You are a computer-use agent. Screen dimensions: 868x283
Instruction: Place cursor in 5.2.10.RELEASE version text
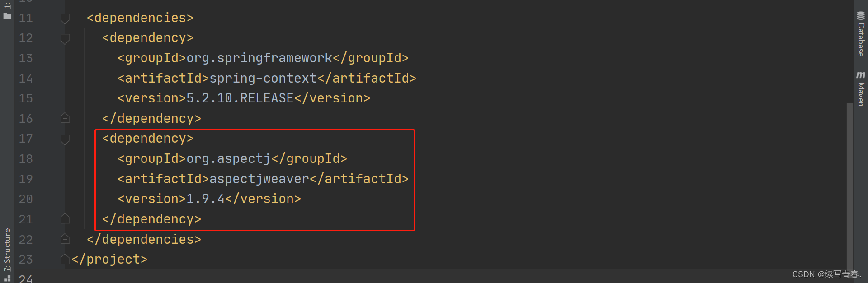tap(240, 98)
